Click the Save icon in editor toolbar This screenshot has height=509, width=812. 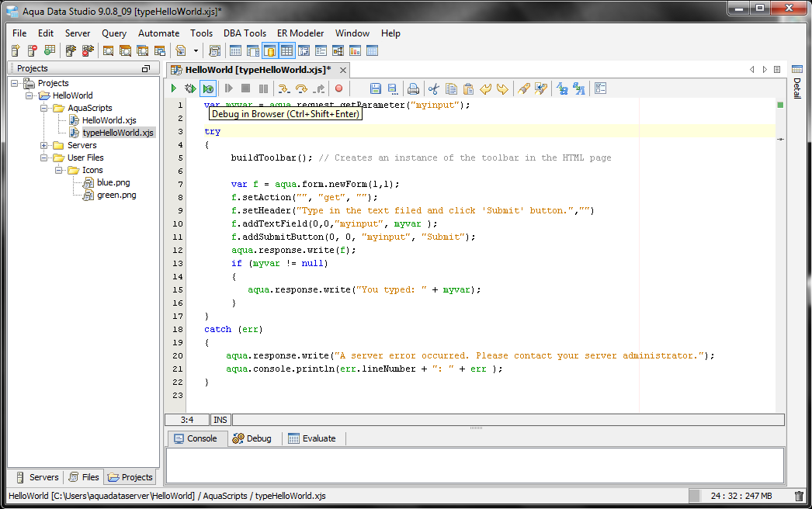point(376,88)
